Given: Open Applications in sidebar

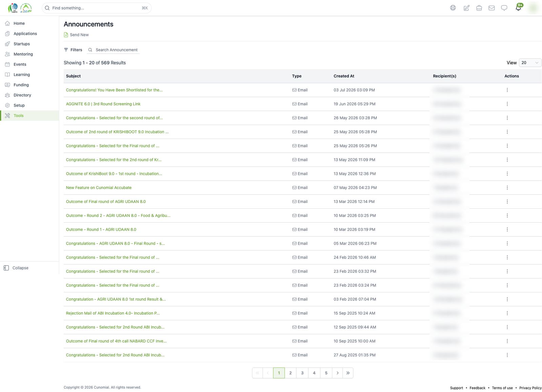Looking at the screenshot, I should pyautogui.click(x=29, y=34).
